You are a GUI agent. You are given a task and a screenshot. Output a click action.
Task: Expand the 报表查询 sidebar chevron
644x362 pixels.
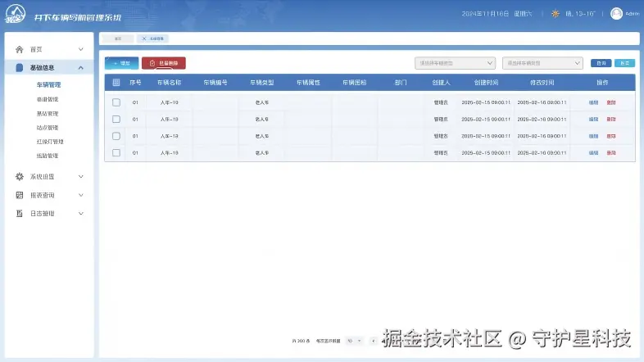tap(81, 195)
